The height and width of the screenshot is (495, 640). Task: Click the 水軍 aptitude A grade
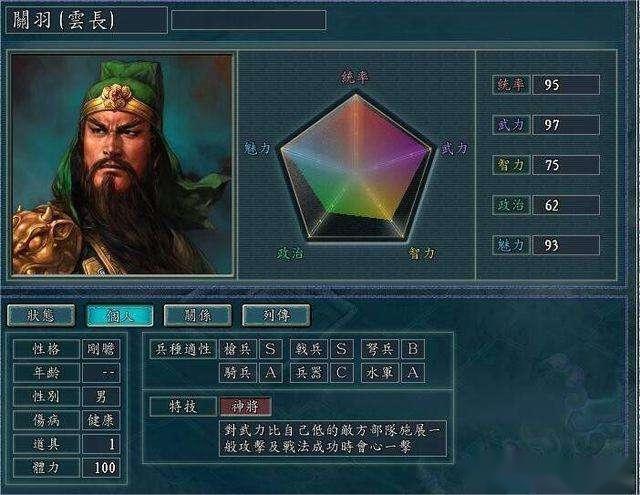coord(413,373)
